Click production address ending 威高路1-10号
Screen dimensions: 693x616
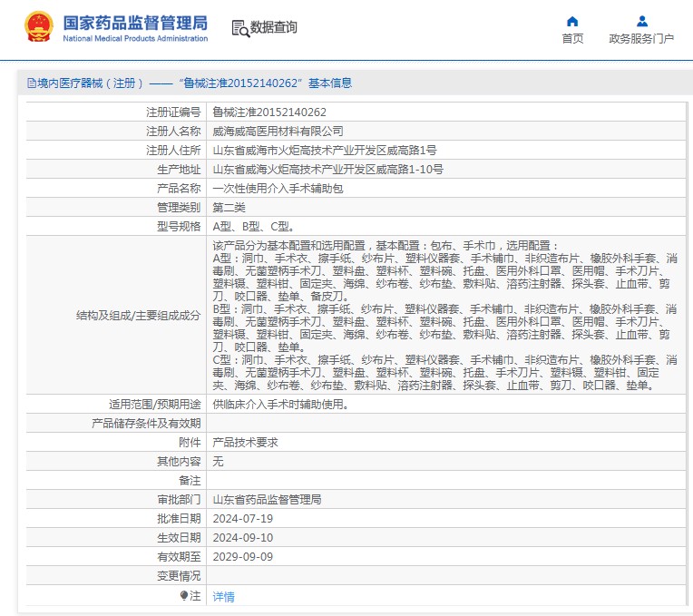point(328,170)
